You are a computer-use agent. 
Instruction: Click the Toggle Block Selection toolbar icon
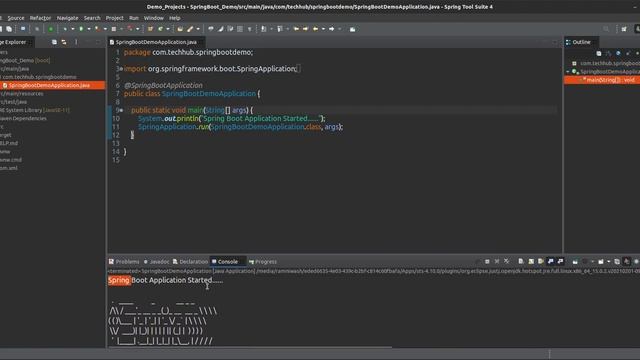(x=240, y=29)
